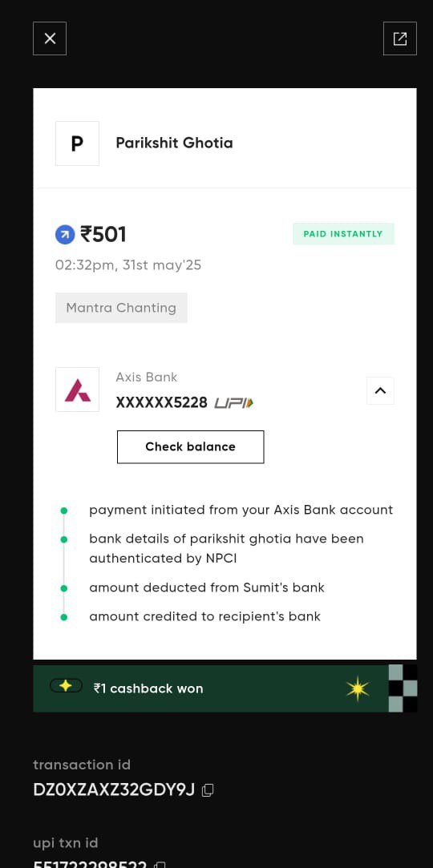Open the Parikshit Ghotia recipient name
433x868 pixels.
coord(175,143)
